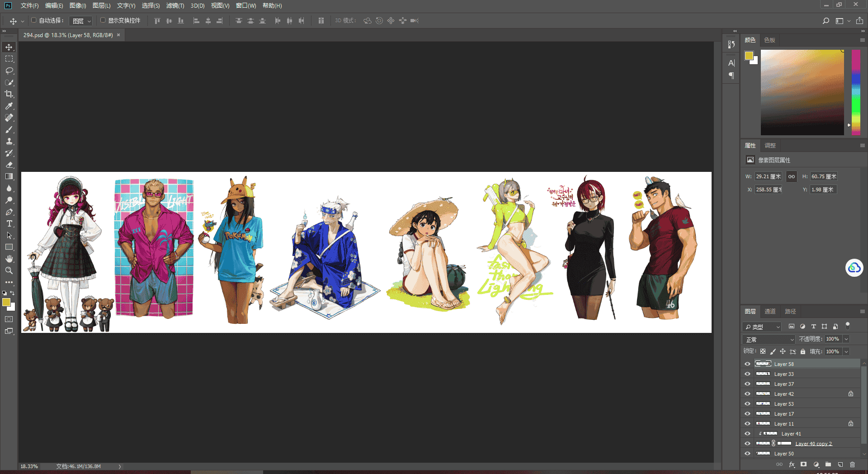
Task: Open the 不透明度 opacity dropdown arrow
Action: [846, 339]
